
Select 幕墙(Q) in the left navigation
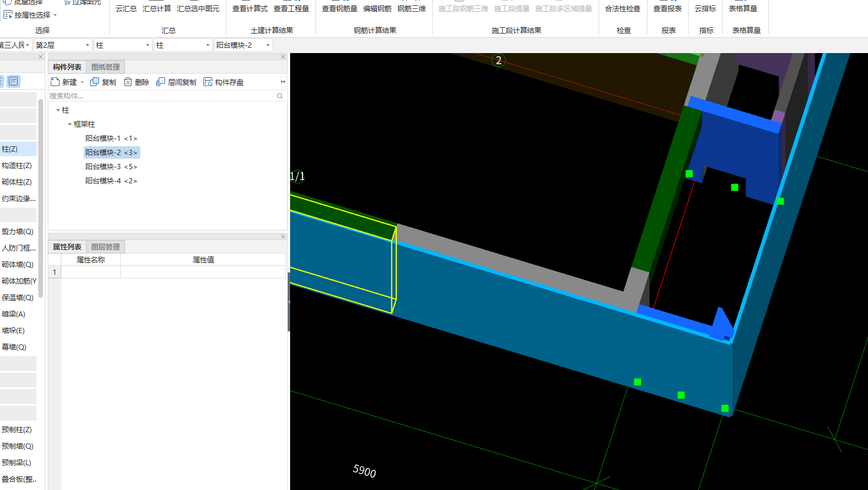click(18, 347)
